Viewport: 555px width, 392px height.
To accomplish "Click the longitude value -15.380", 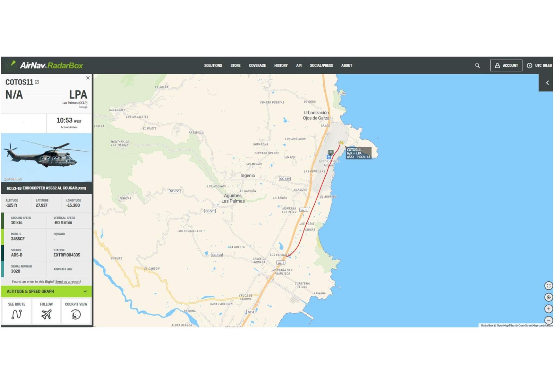I will pos(73,206).
